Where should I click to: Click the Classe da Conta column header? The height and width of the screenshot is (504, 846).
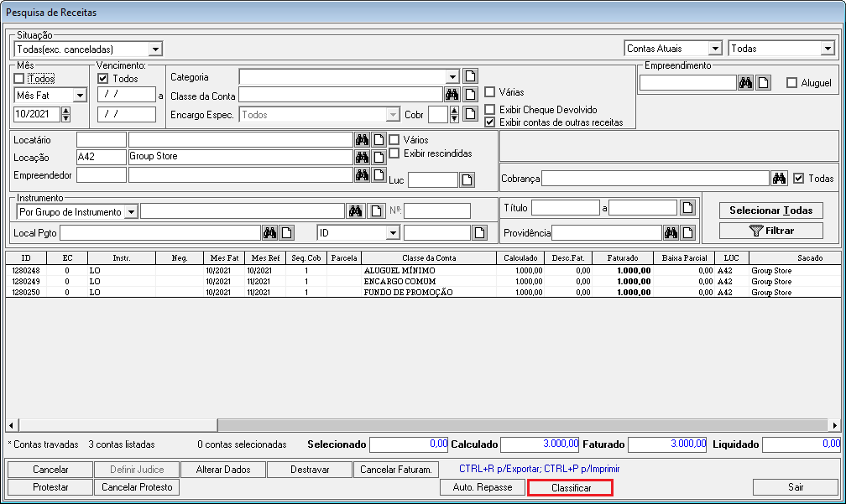(429, 258)
